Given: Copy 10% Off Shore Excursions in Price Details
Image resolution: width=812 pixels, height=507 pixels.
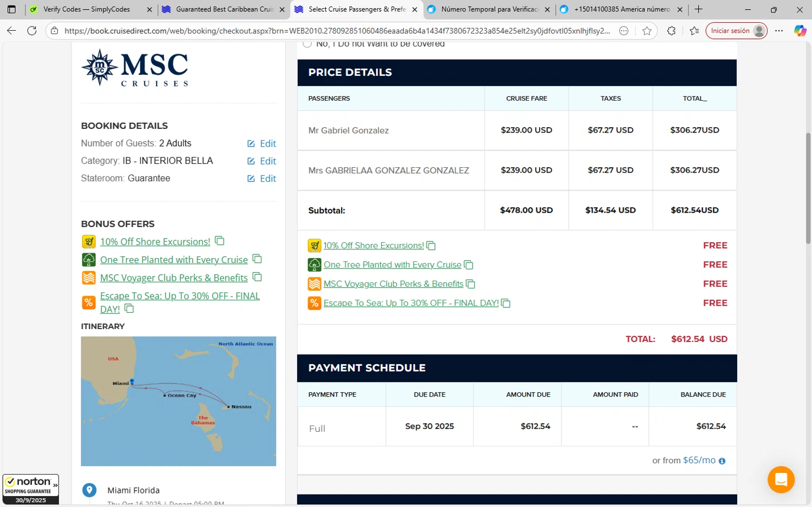Looking at the screenshot, I should pos(431,246).
